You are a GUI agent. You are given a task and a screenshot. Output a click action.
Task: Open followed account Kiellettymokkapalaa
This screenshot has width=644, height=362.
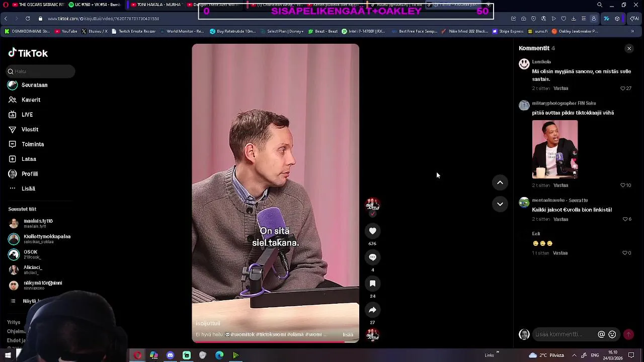tap(40, 239)
